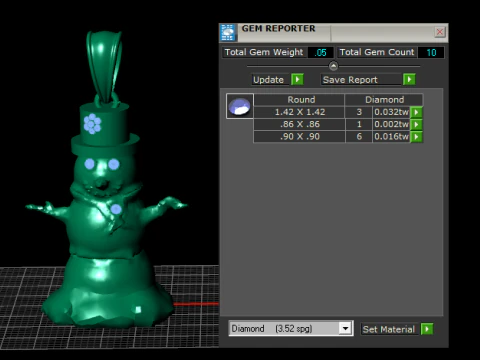Click the pendant bail loop above the hat
The height and width of the screenshot is (360, 480).
pyautogui.click(x=104, y=67)
